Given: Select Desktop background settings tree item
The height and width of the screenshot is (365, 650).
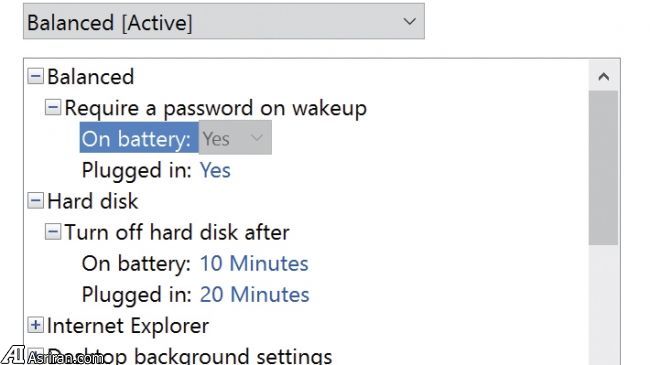Looking at the screenshot, I should coord(190,356).
